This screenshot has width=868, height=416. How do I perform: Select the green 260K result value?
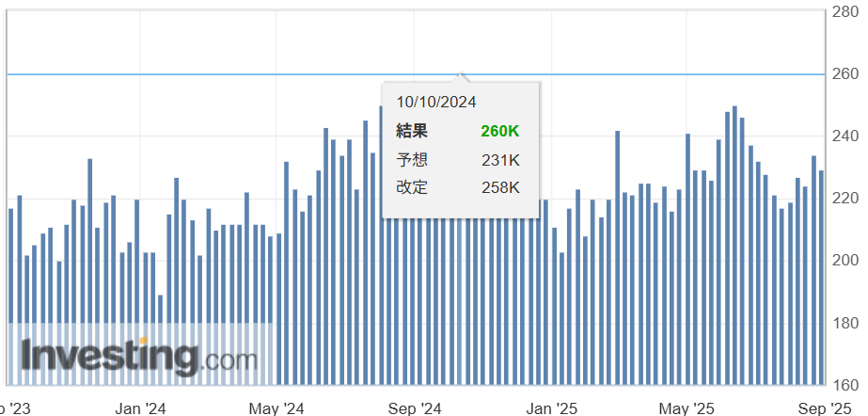coord(499,132)
